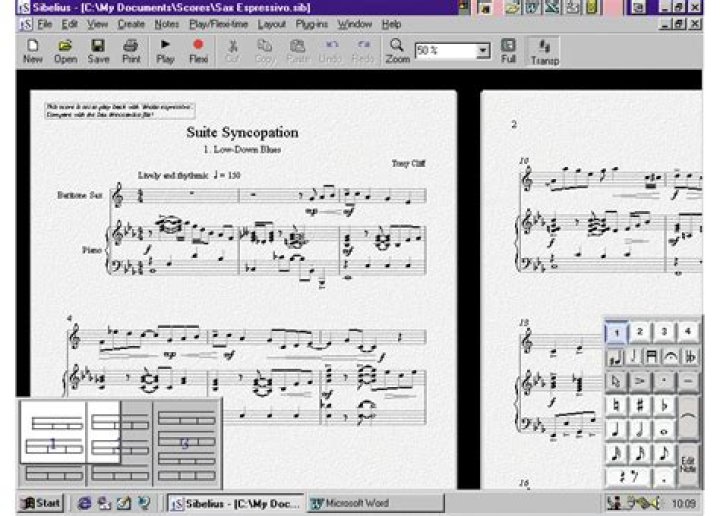This screenshot has height=516, width=720.
Task: Open the View menu
Action: tap(97, 24)
